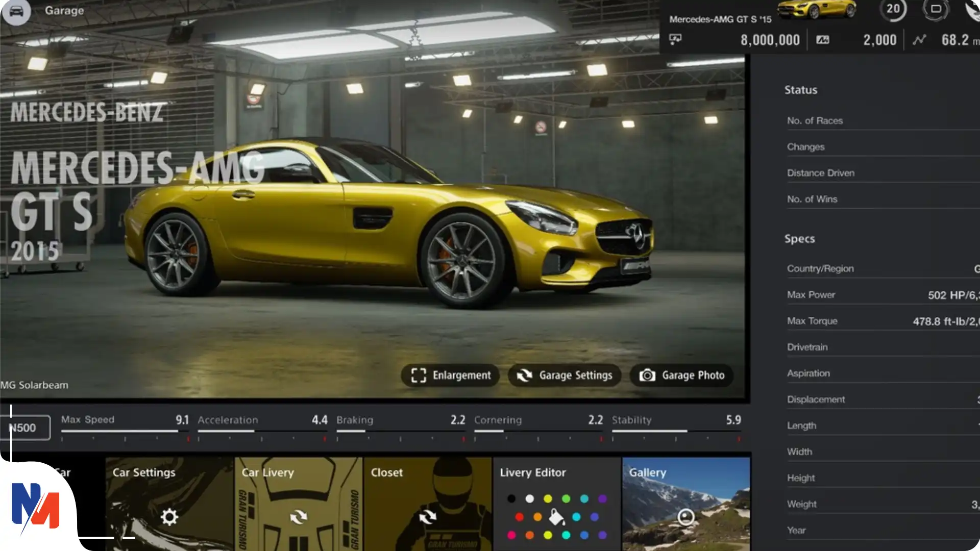
Task: Click the rounded square icon at top right
Action: 936,9
